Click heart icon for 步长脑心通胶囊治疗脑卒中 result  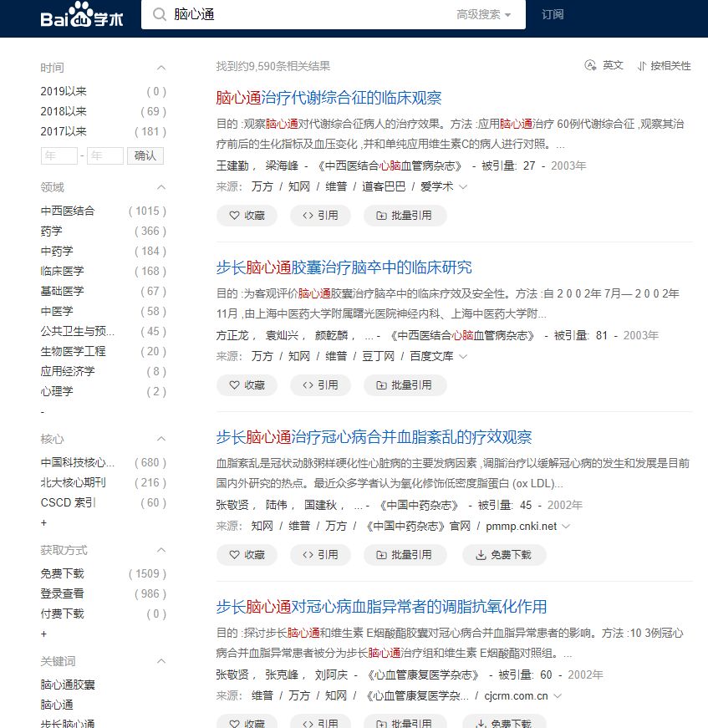(234, 384)
